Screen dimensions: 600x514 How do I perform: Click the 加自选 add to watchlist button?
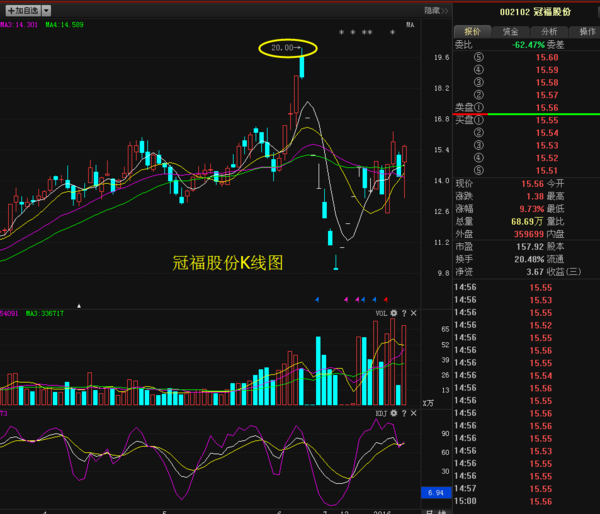(21, 9)
